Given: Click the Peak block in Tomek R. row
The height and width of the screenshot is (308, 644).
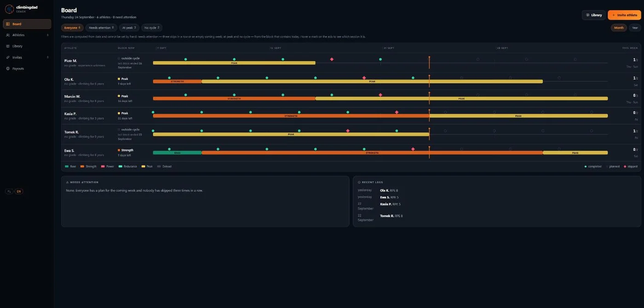Looking at the screenshot, I should (291, 134).
